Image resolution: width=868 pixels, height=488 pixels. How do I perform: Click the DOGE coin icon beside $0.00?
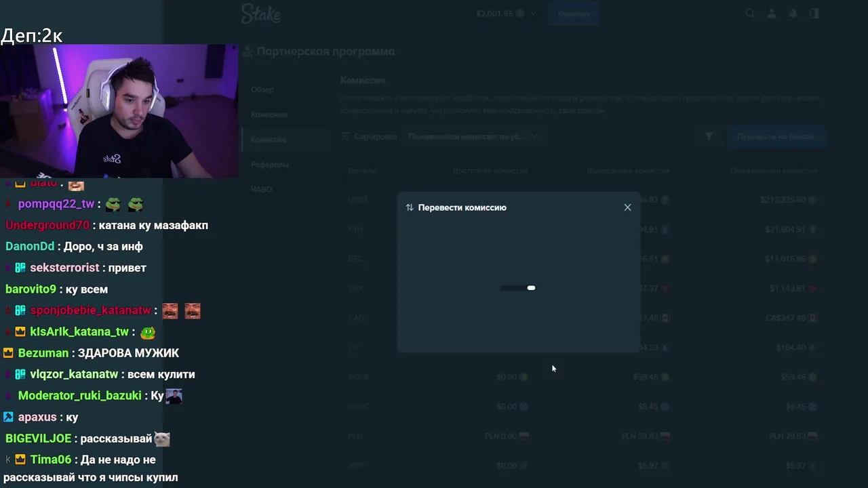coord(524,377)
